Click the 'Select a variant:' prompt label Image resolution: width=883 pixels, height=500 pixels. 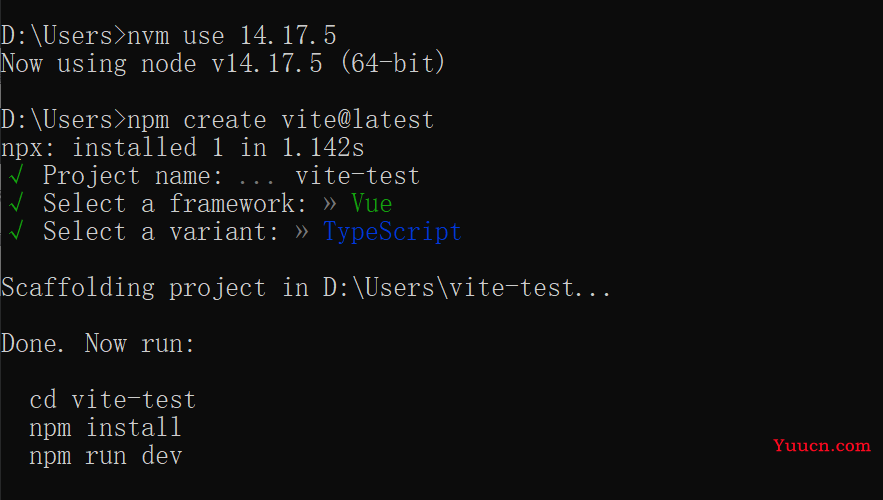pos(161,232)
